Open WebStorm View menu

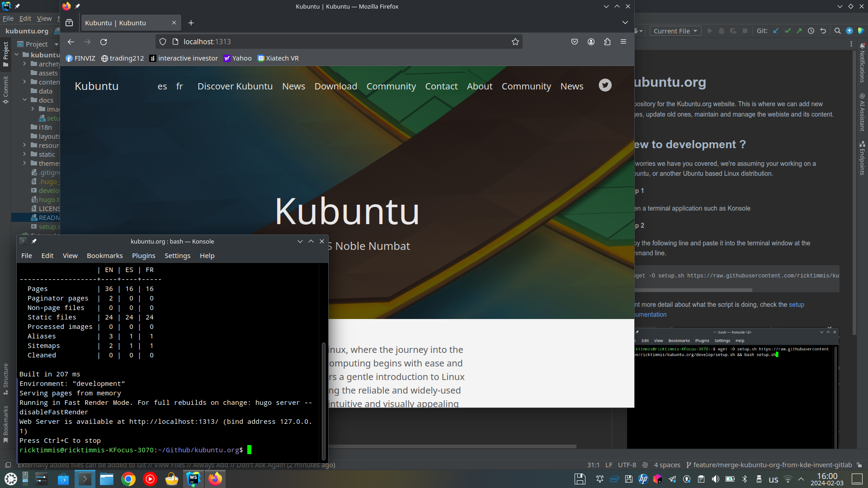pos(44,19)
